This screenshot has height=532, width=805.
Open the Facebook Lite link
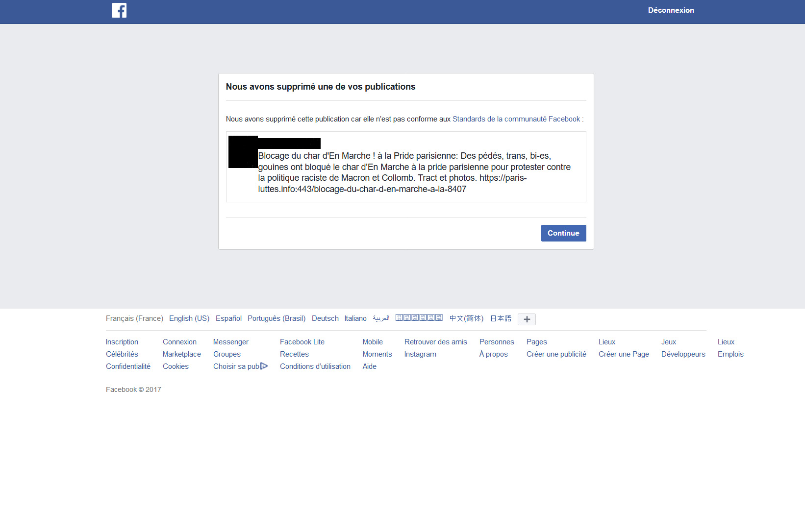[302, 342]
